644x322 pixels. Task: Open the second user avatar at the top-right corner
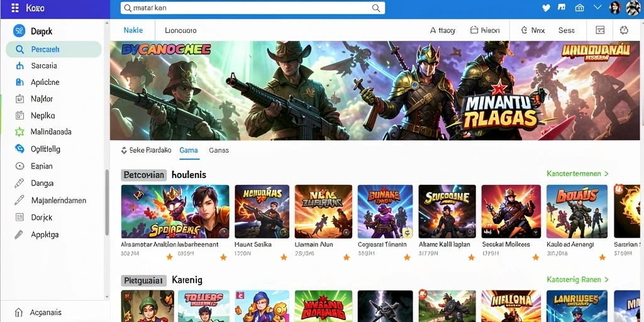click(x=633, y=8)
